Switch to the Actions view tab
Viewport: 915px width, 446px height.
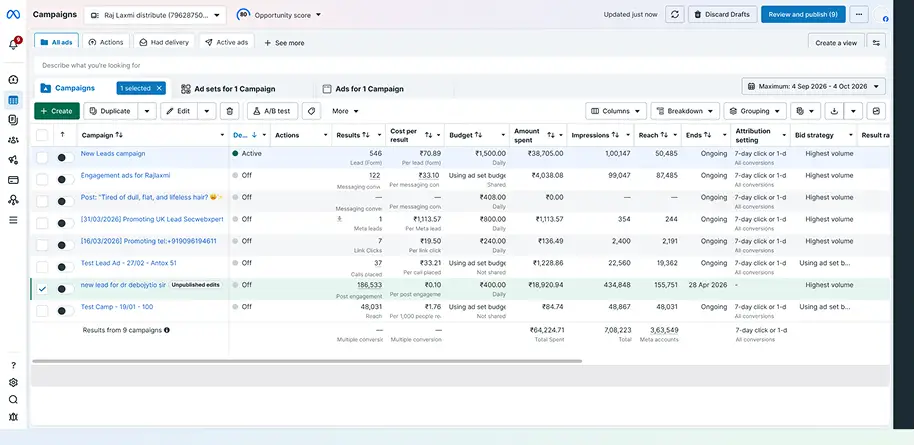click(106, 42)
